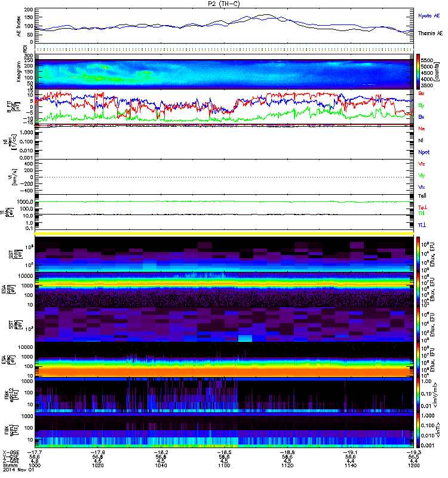Click the blue Bx legend label
The width and height of the screenshot is (448, 478).
coord(421,117)
